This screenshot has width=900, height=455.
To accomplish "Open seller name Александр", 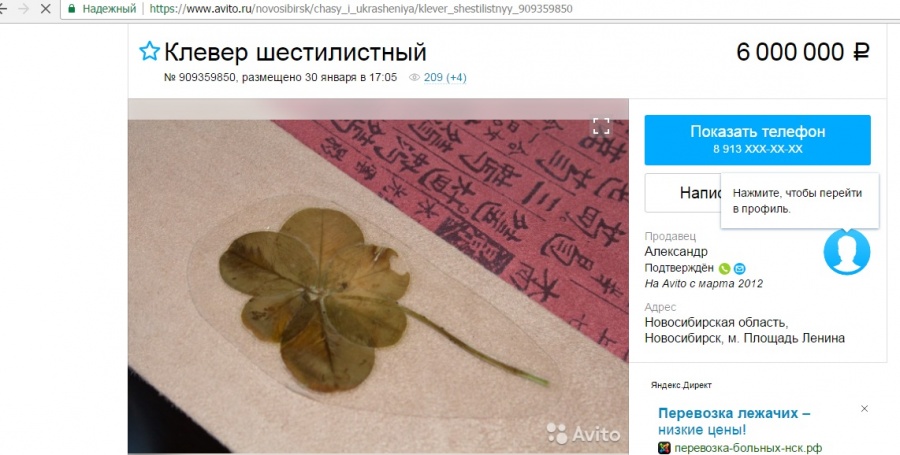I will (676, 251).
